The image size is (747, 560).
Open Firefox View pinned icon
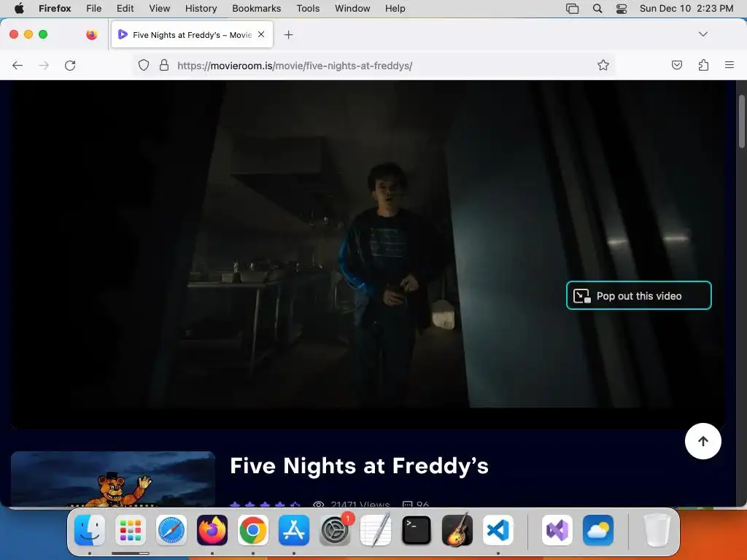click(x=91, y=34)
